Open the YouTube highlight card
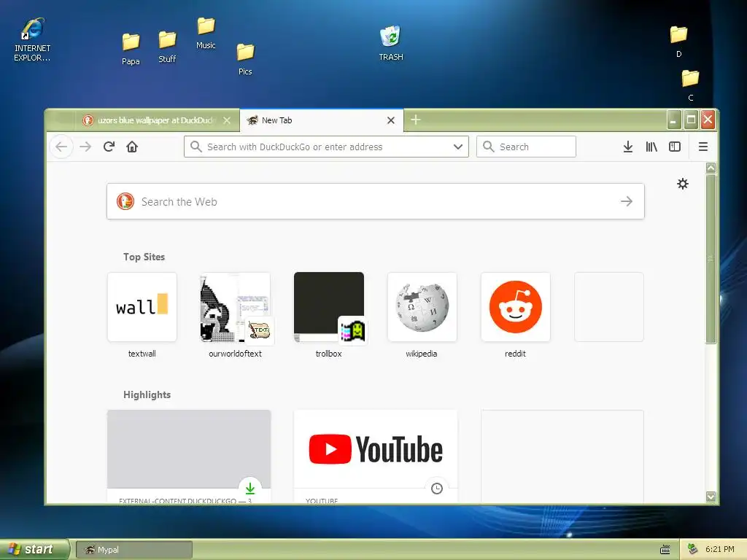This screenshot has width=747, height=560. pos(376,456)
